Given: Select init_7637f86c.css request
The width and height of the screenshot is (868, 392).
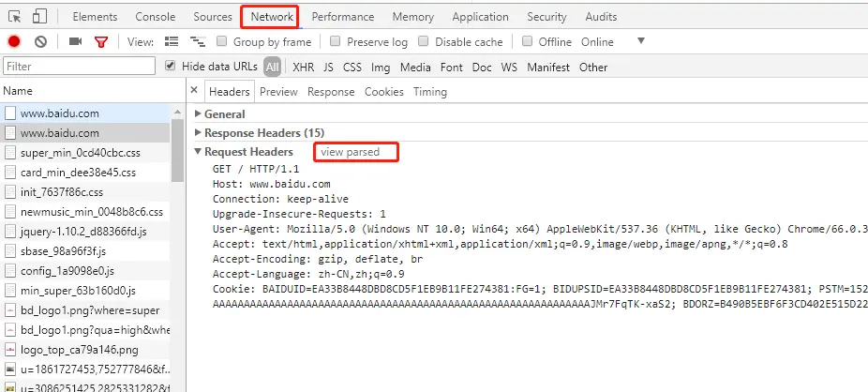Looking at the screenshot, I should [85, 192].
